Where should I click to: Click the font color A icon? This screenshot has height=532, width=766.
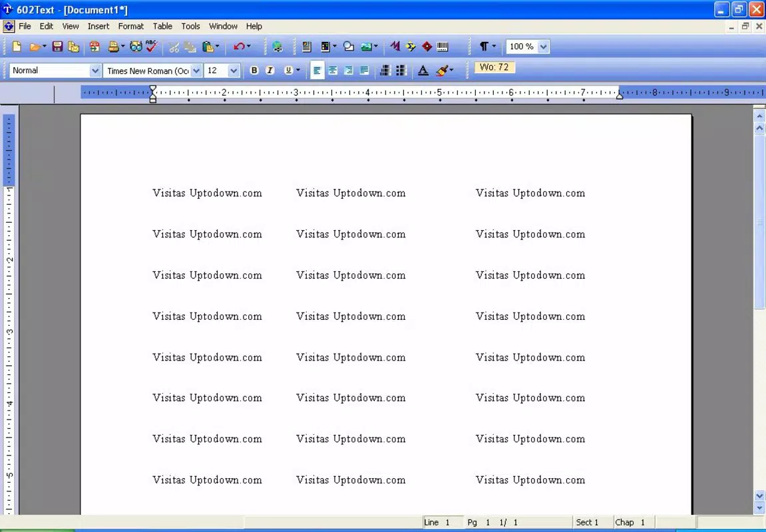pyautogui.click(x=423, y=70)
